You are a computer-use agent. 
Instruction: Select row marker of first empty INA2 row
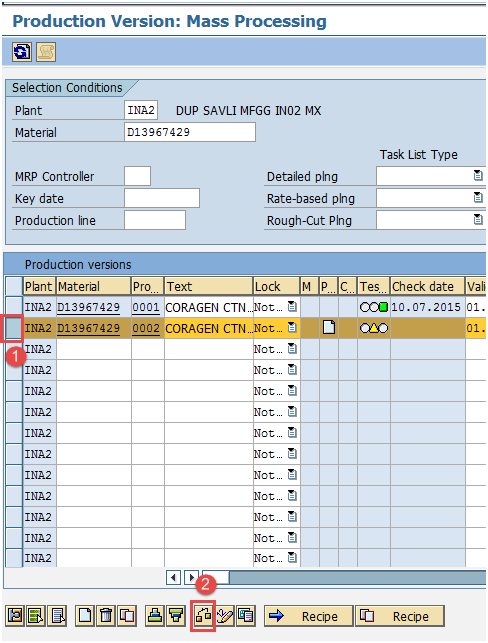tap(14, 349)
